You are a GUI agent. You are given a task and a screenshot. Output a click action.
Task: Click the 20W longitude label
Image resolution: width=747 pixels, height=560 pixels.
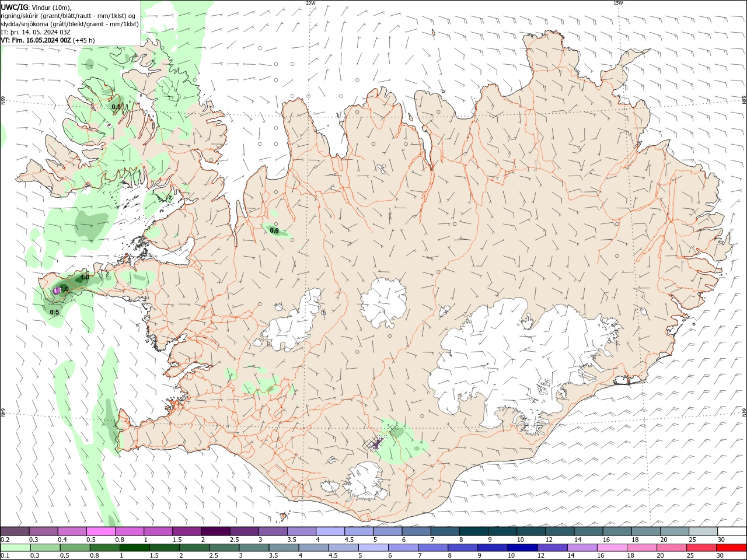click(x=310, y=3)
